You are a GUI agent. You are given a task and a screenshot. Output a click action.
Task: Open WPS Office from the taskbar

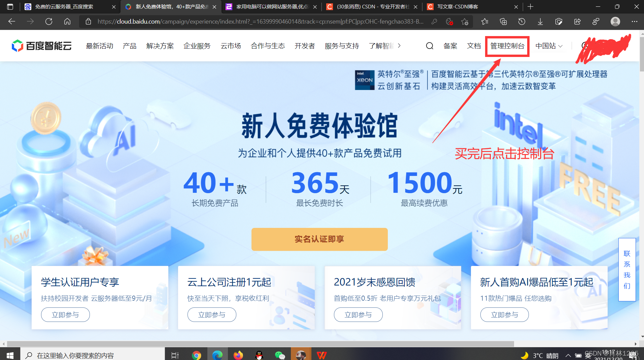coord(322,355)
